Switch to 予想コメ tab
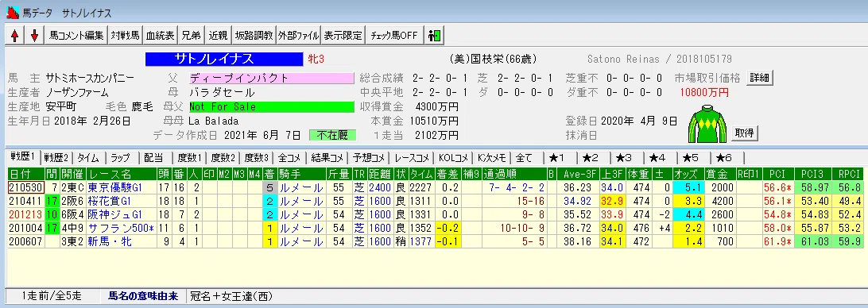The height and width of the screenshot is (308, 868). [x=370, y=157]
